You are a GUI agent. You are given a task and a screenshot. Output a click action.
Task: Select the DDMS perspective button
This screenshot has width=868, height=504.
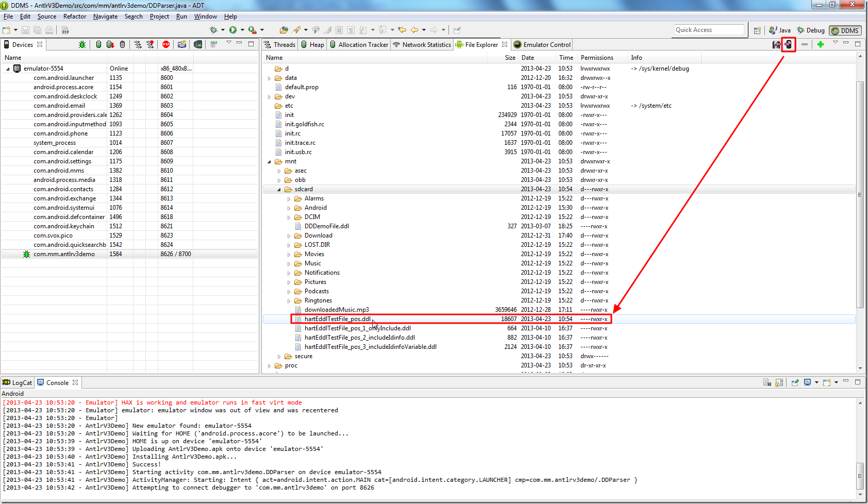845,30
